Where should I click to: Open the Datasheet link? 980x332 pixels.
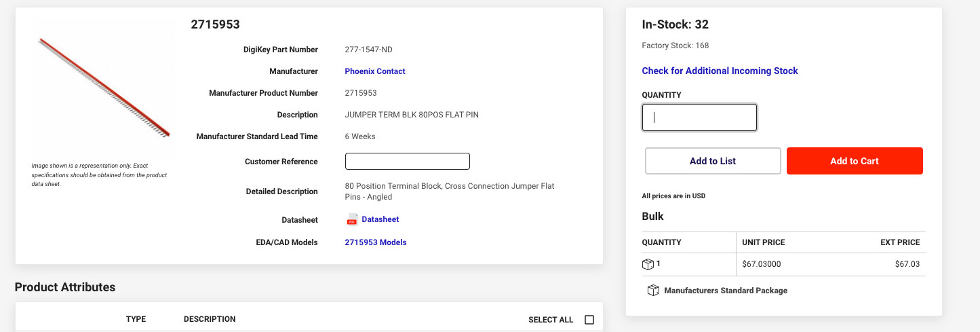pos(380,219)
